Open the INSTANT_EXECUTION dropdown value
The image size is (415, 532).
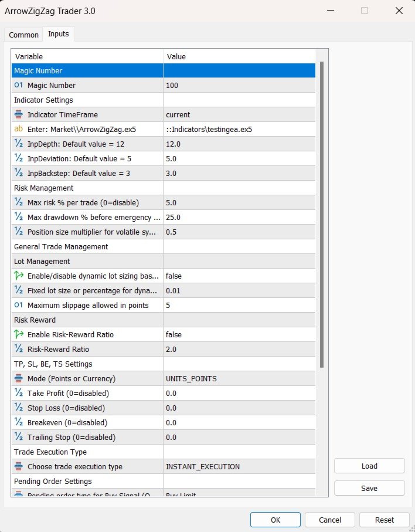tap(239, 466)
